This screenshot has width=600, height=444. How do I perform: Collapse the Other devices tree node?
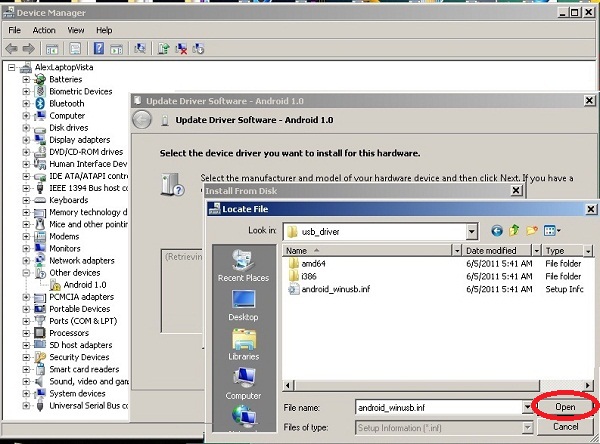coord(26,273)
